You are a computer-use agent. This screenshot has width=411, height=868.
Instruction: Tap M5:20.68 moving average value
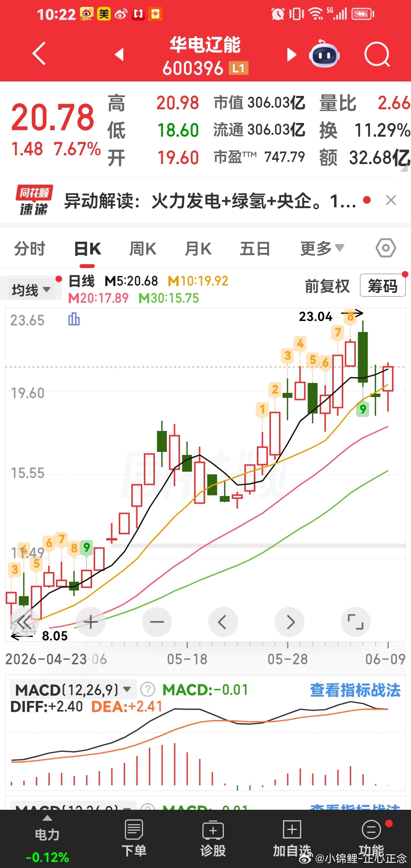tap(131, 281)
